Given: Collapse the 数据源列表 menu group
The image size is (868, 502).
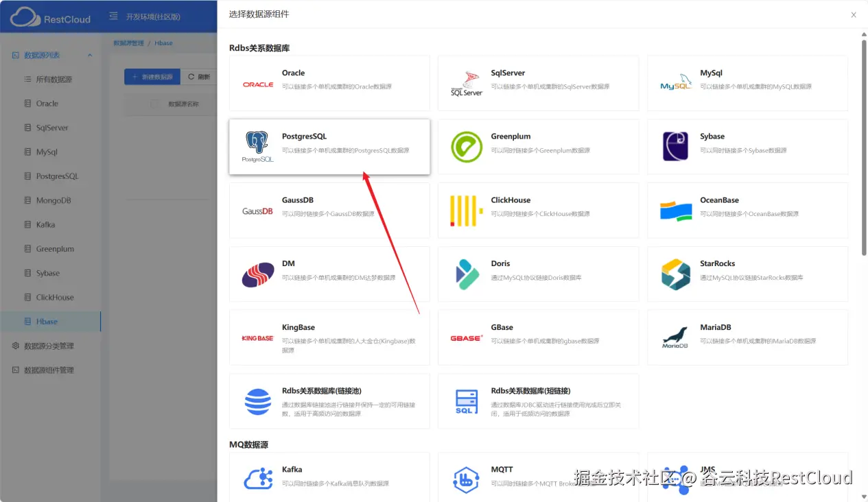Looking at the screenshot, I should [90, 56].
